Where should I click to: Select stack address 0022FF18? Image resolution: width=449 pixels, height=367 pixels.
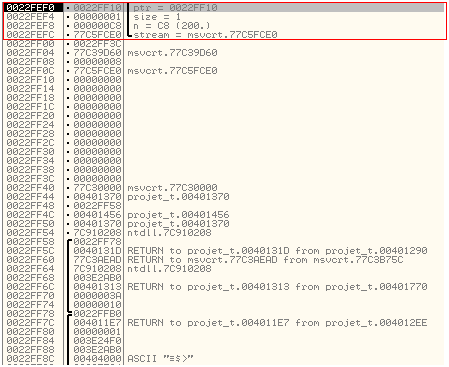point(30,98)
